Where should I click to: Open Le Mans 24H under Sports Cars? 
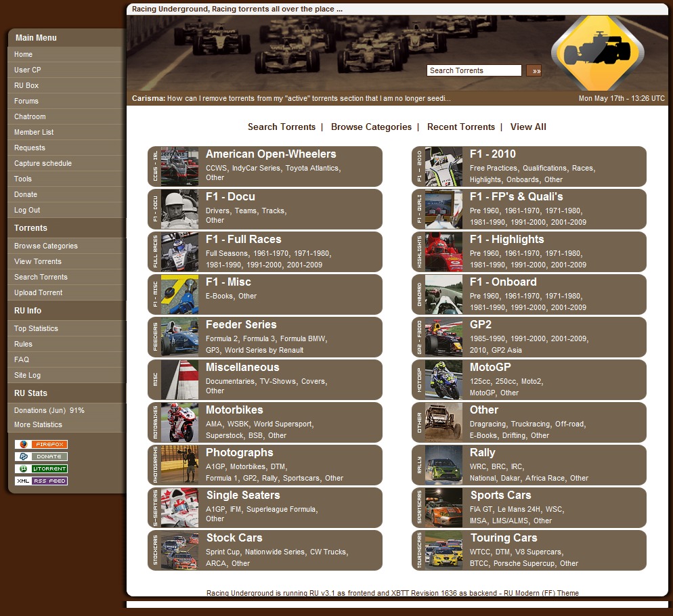tap(520, 509)
